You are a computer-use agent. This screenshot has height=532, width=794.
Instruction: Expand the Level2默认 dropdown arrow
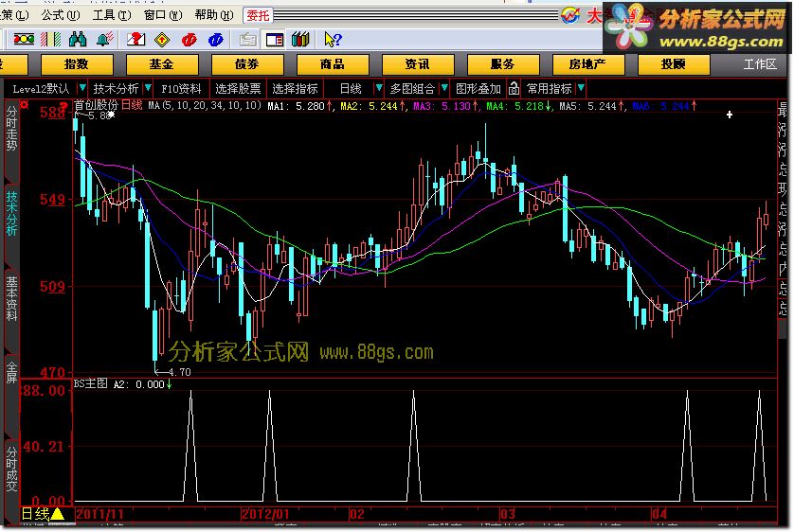(x=82, y=88)
